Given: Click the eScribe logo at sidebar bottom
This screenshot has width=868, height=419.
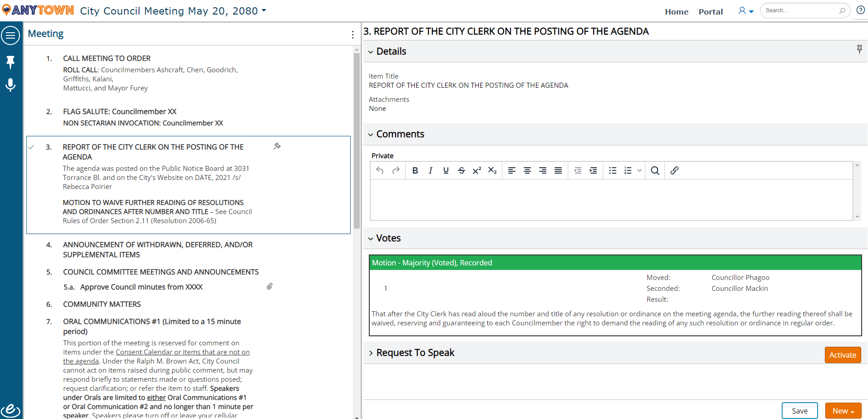Looking at the screenshot, I should 10,410.
